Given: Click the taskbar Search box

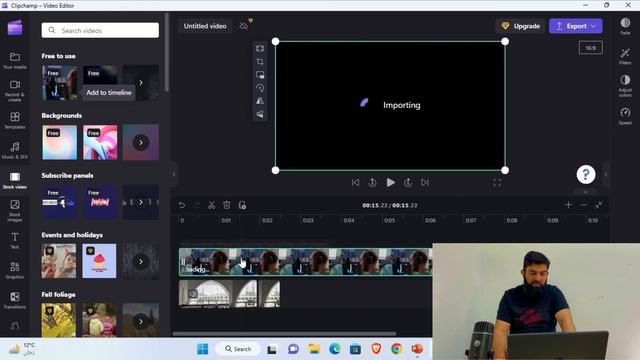Looking at the screenshot, I should [x=238, y=349].
